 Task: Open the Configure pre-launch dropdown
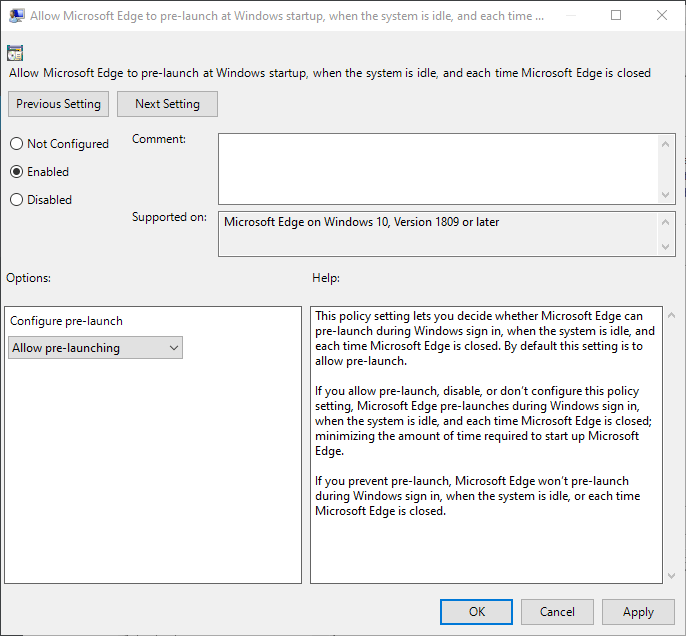pyautogui.click(x=96, y=348)
